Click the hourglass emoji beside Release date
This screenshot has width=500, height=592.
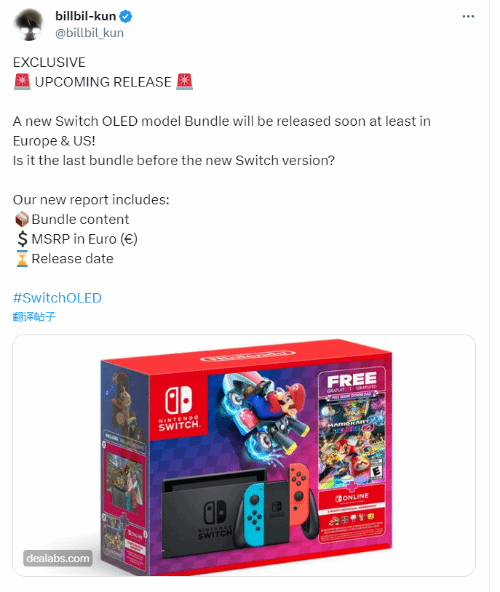22,259
